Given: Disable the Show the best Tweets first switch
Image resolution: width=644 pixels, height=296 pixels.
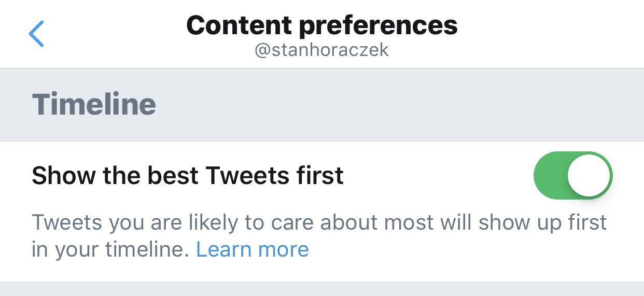Looking at the screenshot, I should [x=572, y=175].
